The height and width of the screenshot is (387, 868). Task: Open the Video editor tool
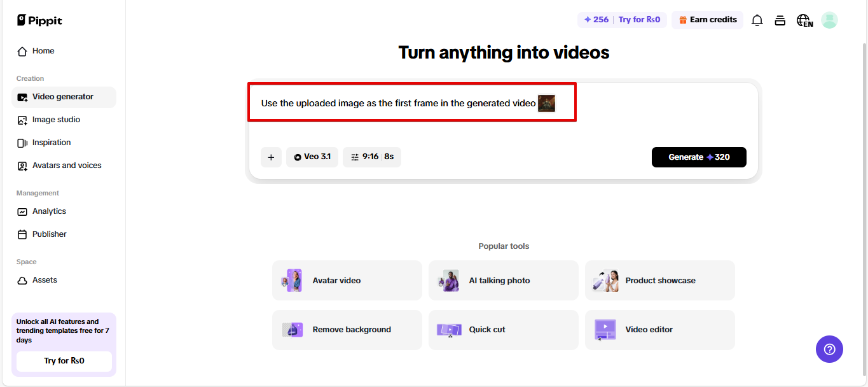point(660,330)
